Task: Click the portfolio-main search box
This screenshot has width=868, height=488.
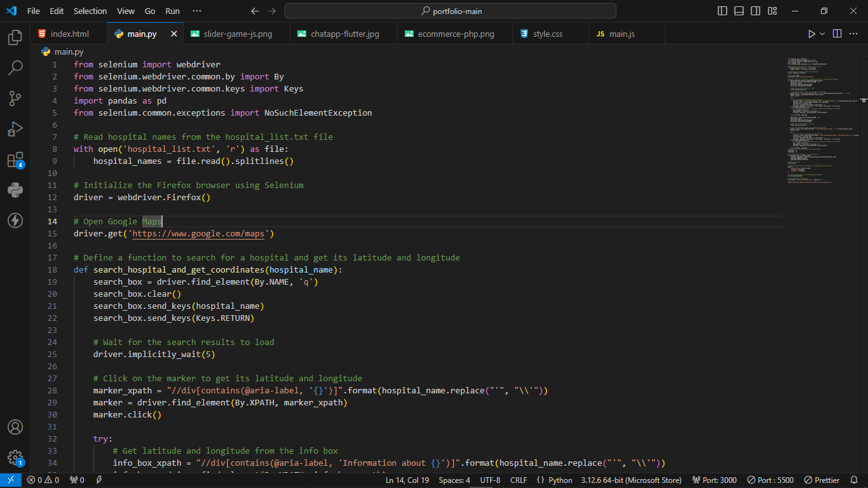Action: [451, 11]
